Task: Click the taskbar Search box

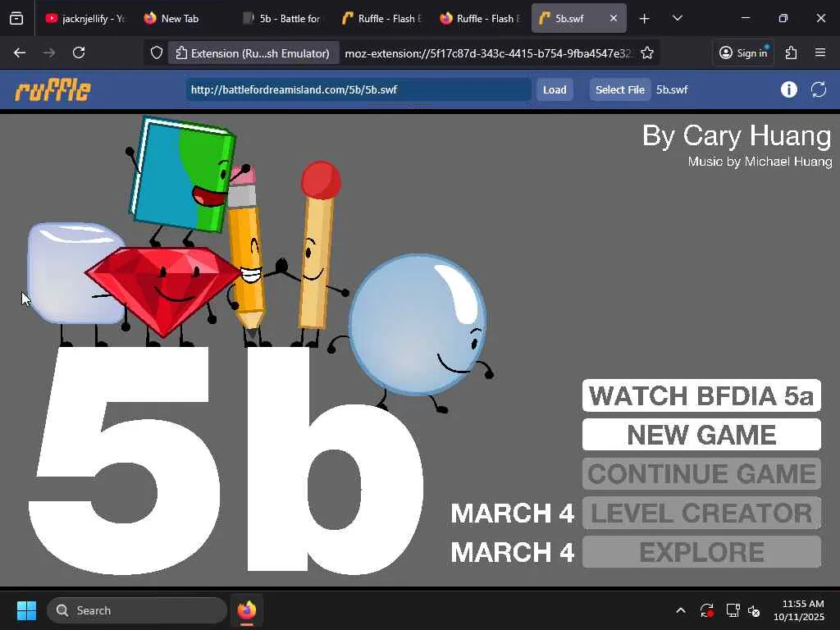Action: click(137, 610)
